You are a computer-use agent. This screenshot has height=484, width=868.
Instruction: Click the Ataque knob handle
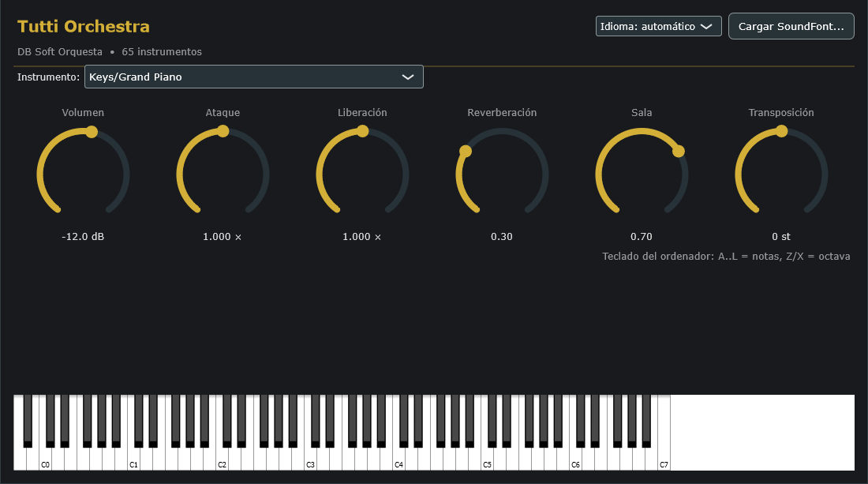[223, 131]
